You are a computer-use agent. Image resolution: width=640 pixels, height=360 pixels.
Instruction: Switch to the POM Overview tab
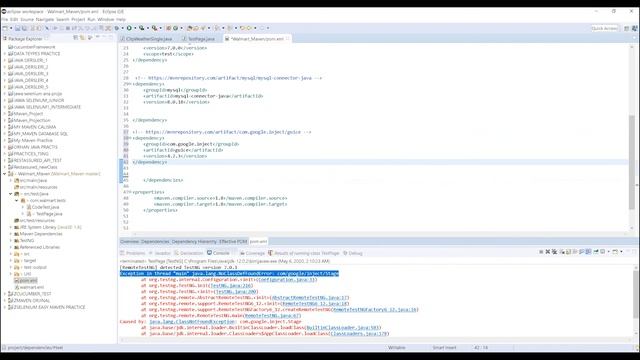pyautogui.click(x=129, y=242)
